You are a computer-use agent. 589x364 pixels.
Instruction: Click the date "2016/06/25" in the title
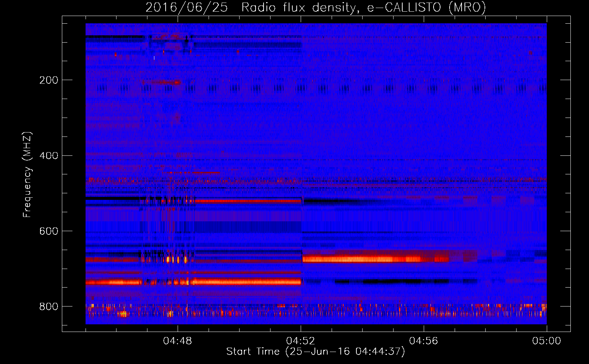[x=187, y=8]
